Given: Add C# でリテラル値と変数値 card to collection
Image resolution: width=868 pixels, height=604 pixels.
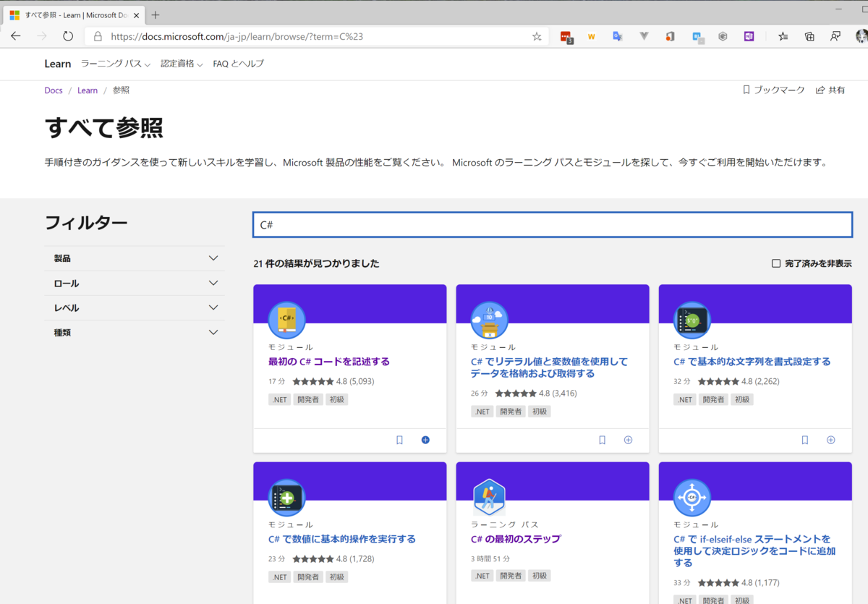Looking at the screenshot, I should (x=628, y=440).
